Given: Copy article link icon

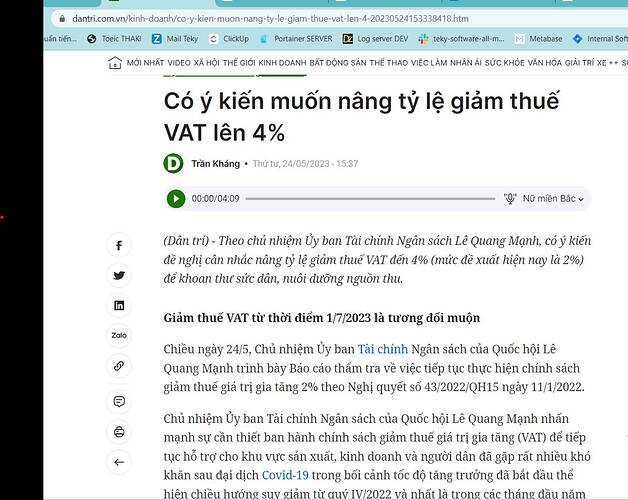Looking at the screenshot, I should [x=119, y=365].
